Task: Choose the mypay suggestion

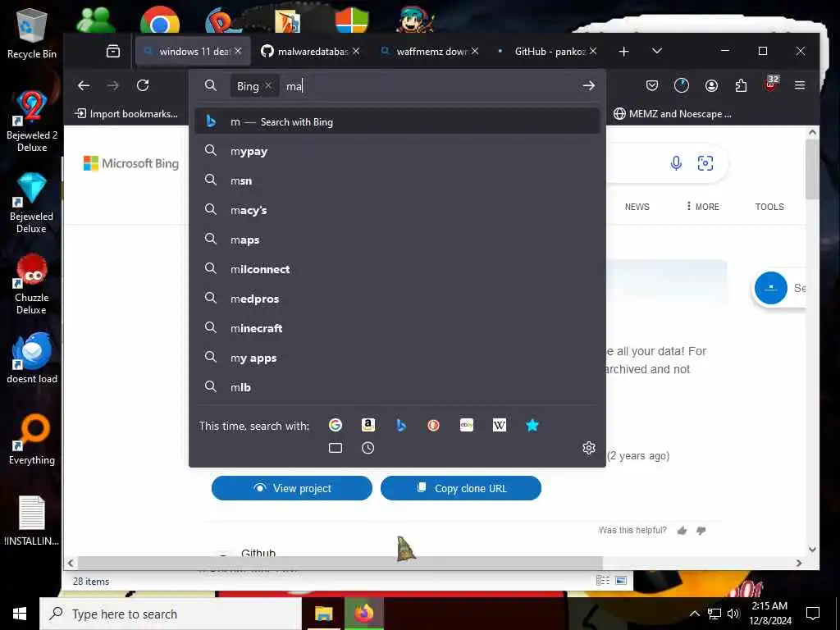Action: 397,152
